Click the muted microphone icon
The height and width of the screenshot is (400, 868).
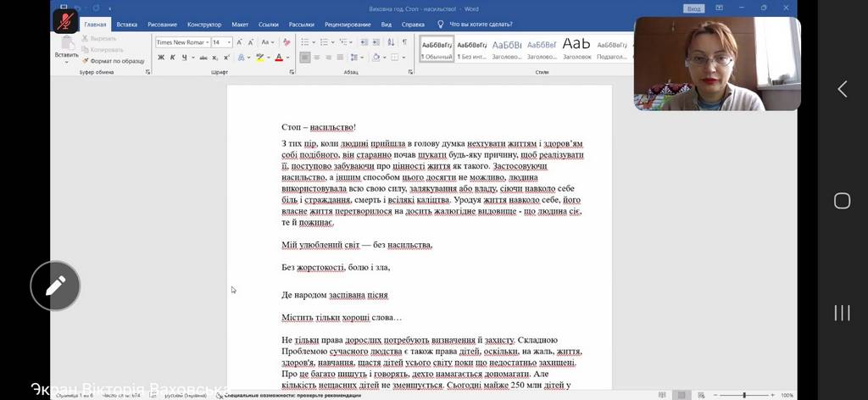(65, 21)
